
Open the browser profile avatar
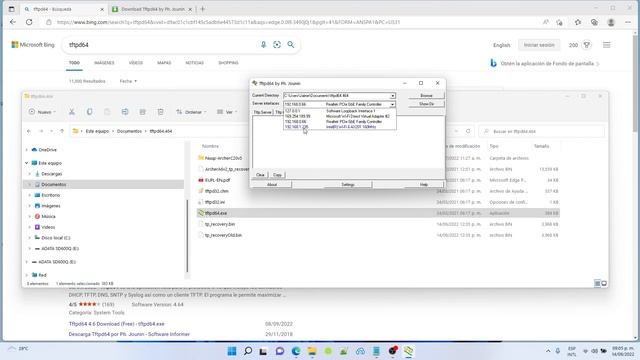[x=611, y=22]
